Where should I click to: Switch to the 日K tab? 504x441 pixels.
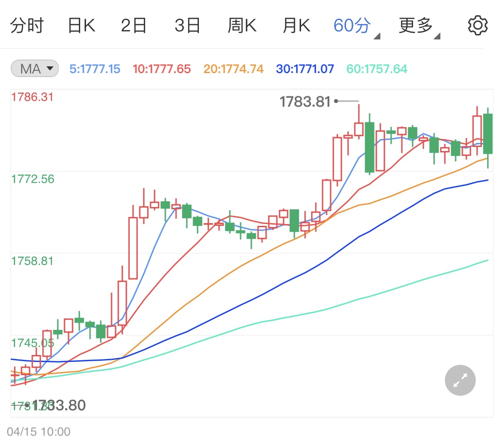82,26
